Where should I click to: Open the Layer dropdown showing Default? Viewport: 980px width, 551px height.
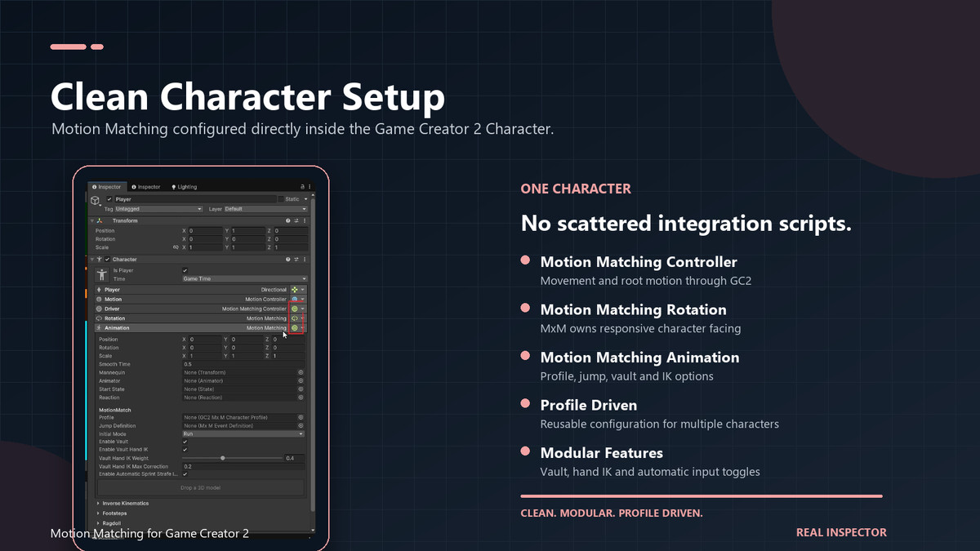pos(265,209)
